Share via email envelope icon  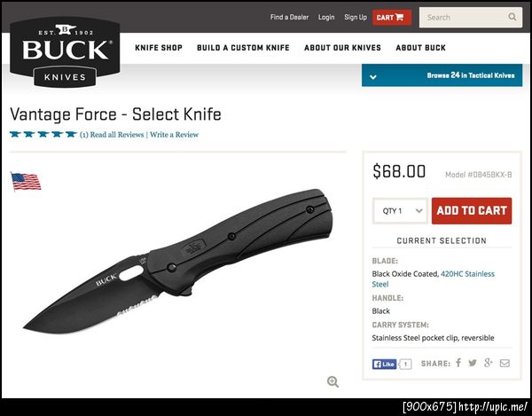click(x=505, y=363)
